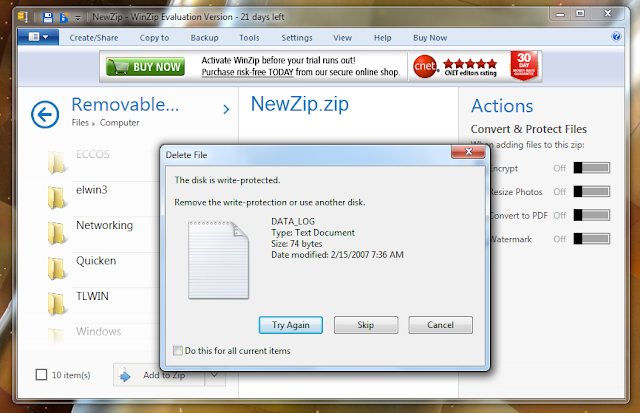This screenshot has height=413, width=640.
Task: Close the Delete File dialog
Action: (469, 151)
